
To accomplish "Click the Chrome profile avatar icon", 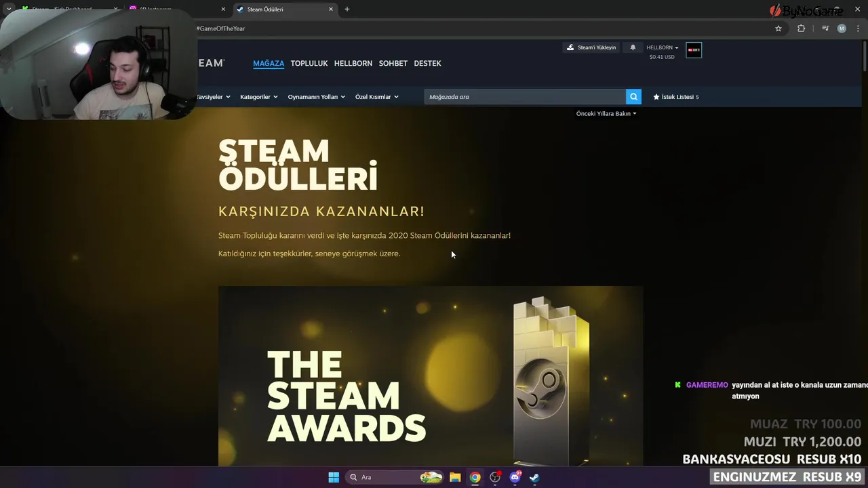I will click(x=842, y=28).
